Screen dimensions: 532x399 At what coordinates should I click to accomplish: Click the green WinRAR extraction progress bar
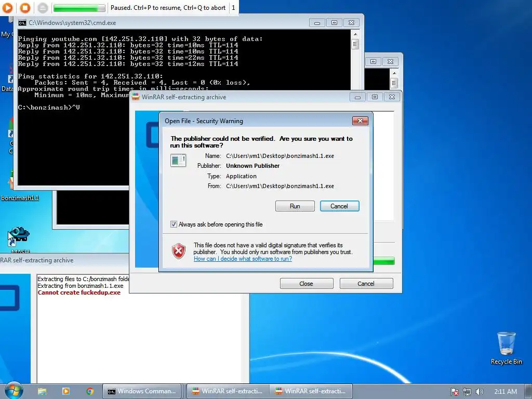[384, 261]
